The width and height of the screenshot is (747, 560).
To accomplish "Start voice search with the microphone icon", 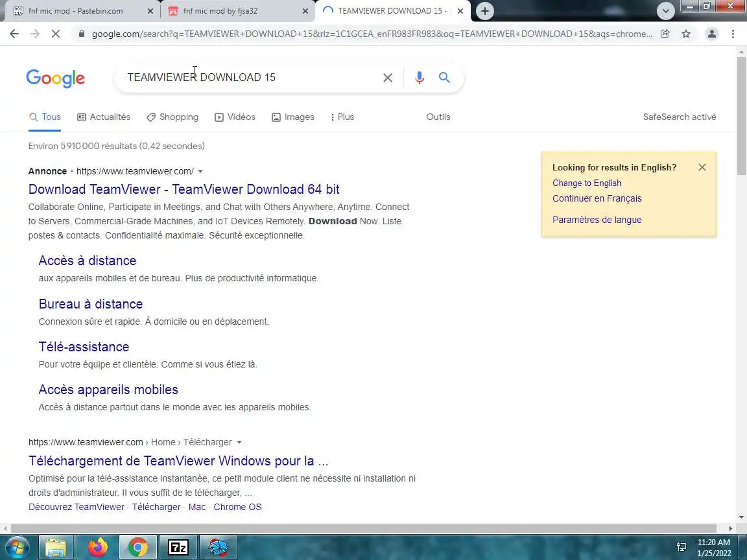I will (x=420, y=78).
